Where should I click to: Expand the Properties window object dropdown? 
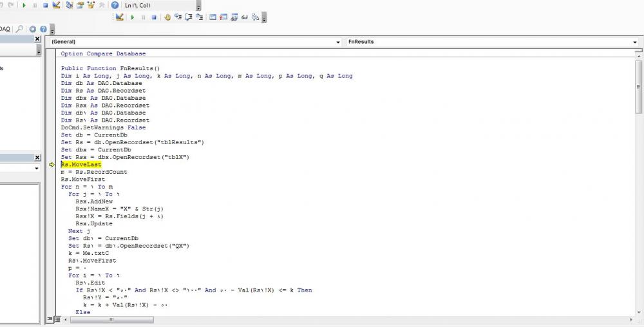(37, 168)
